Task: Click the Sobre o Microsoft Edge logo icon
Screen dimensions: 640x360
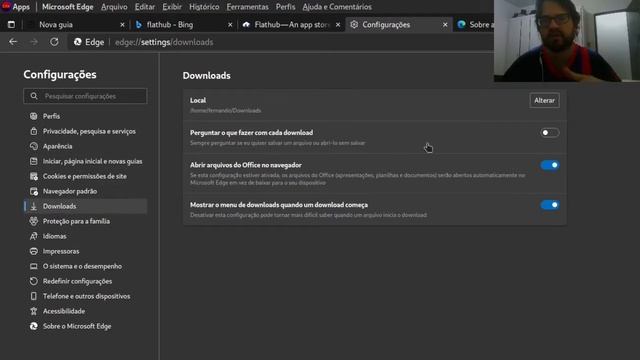Action: pos(33,326)
